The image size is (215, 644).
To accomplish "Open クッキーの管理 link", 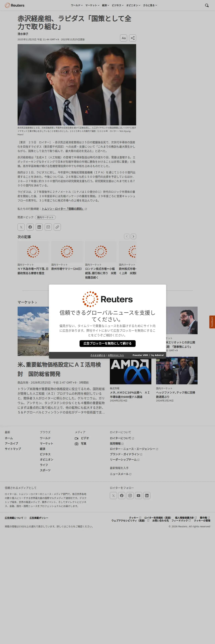I will coord(202,520).
